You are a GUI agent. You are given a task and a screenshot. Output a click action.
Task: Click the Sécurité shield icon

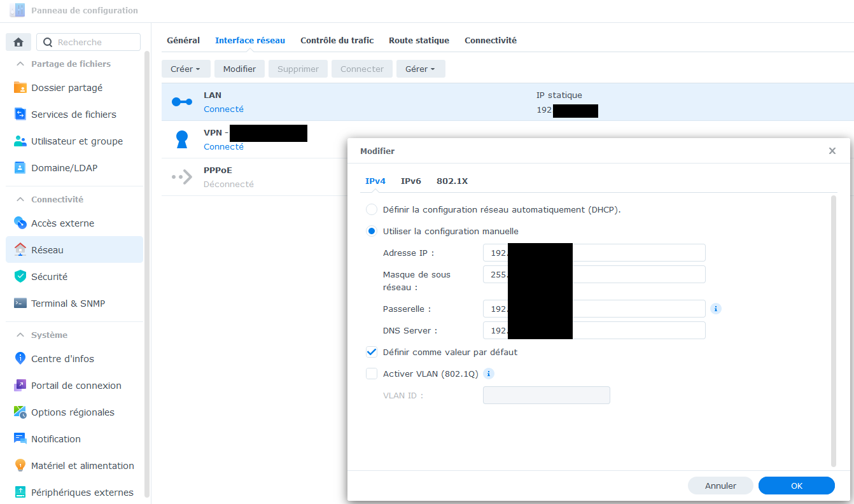click(20, 277)
